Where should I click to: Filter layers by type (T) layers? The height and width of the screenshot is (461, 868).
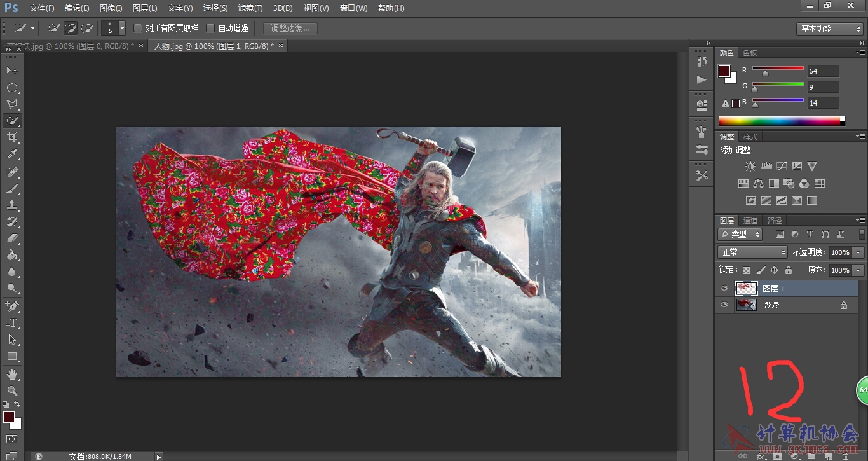click(810, 235)
